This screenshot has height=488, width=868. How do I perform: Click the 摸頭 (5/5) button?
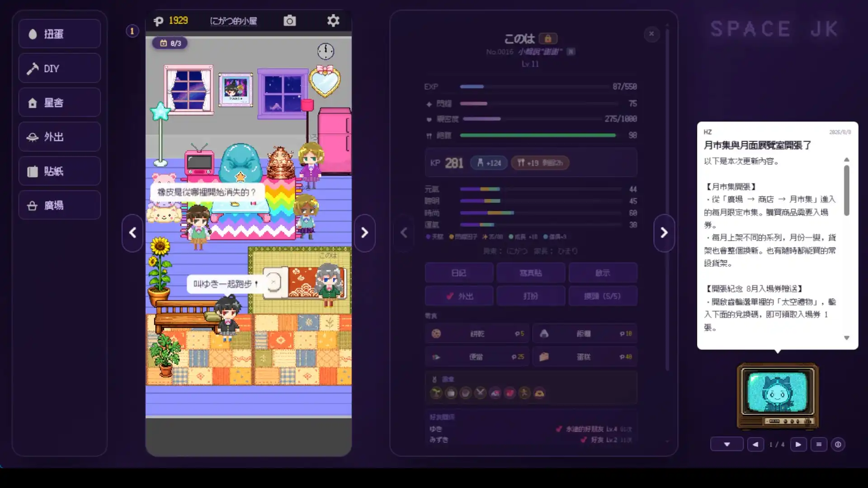[603, 296]
